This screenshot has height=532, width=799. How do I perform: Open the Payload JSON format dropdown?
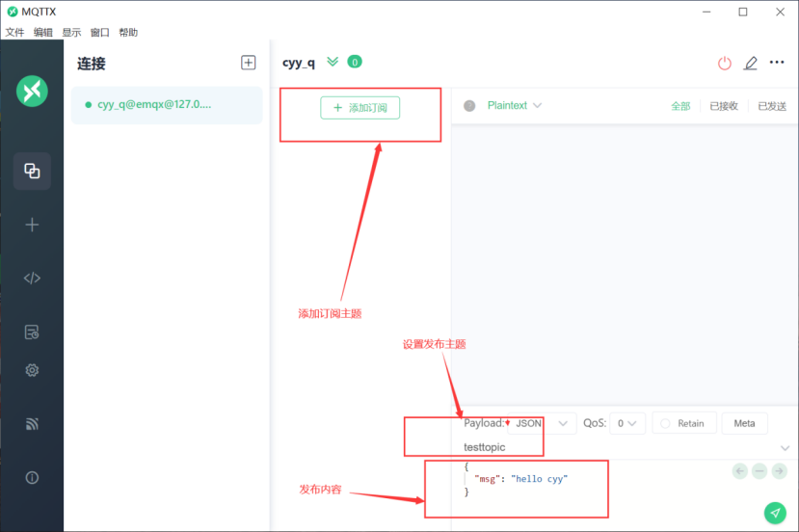[x=542, y=423]
